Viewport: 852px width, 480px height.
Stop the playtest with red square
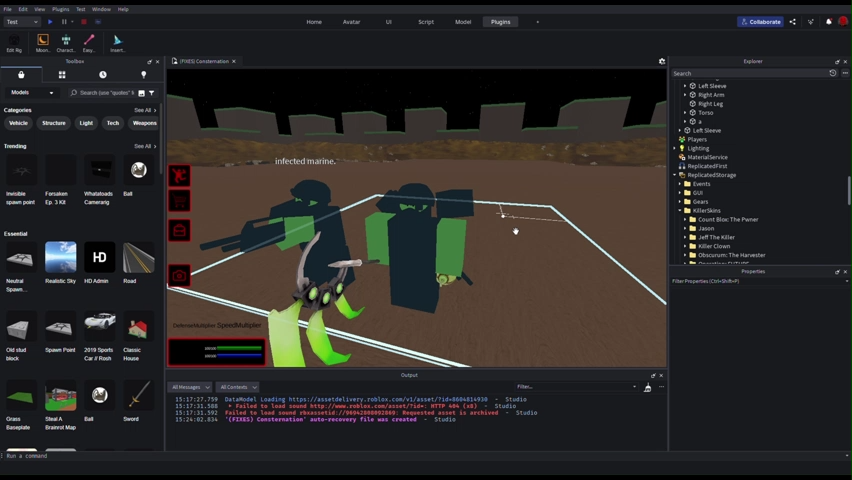click(84, 22)
